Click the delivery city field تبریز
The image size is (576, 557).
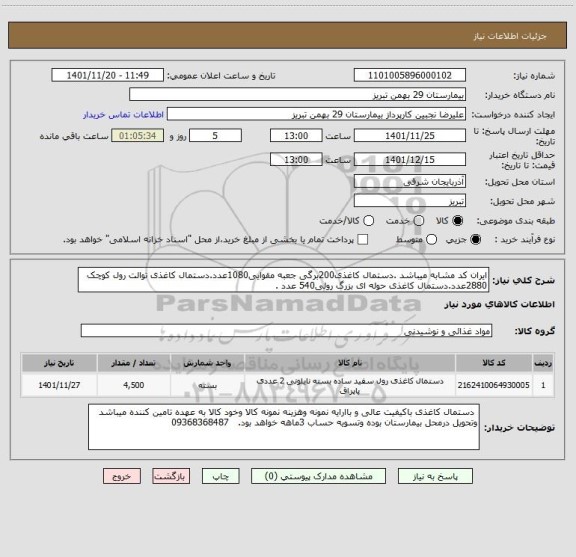(410, 201)
